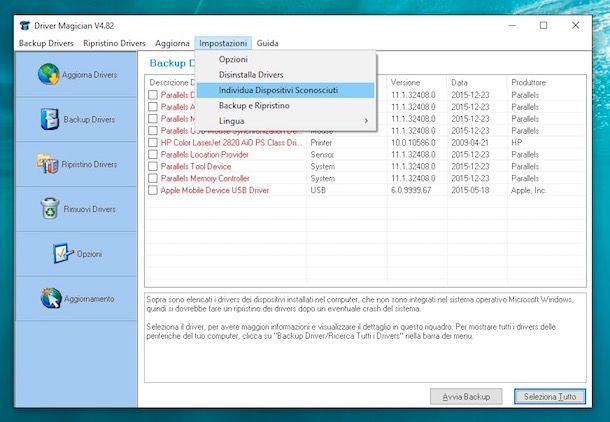Click the Ripristino Drivers folder icon

47,164
